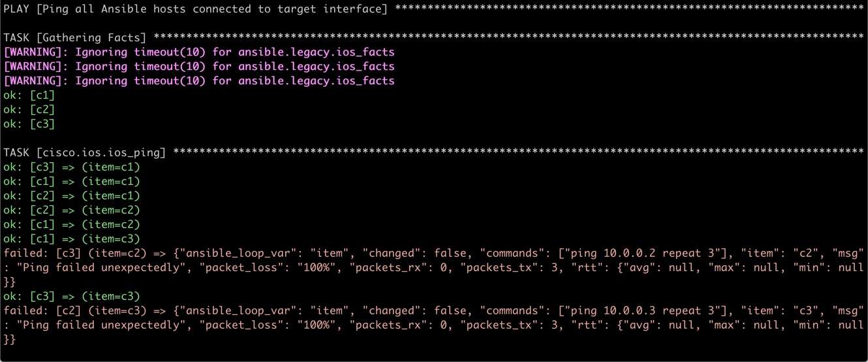Click 'ok: [c1] => (item=c3)' line
Viewport: 868px width, 362px height.
tap(72, 239)
